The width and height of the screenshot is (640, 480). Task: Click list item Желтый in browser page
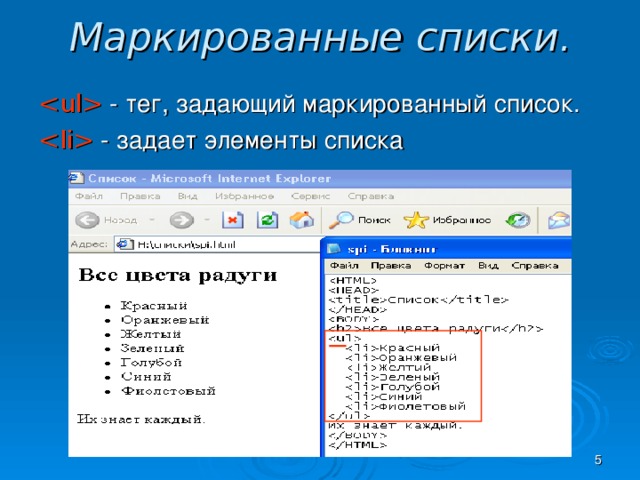coord(151,334)
